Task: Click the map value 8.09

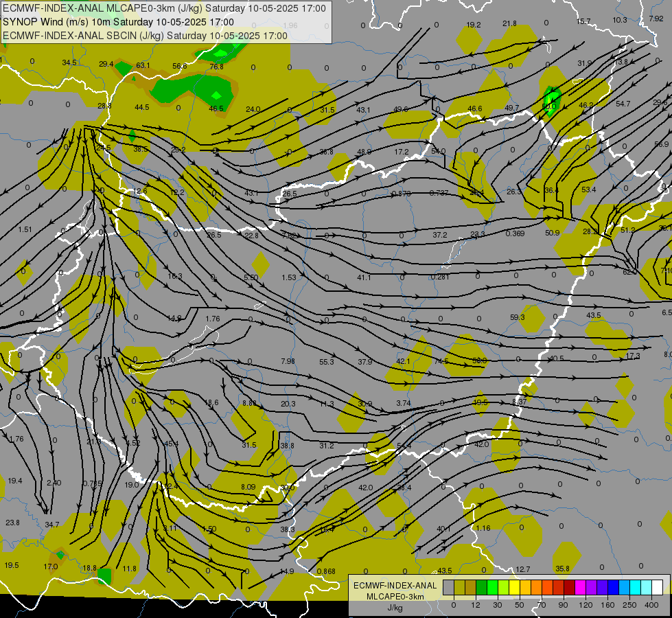Action: 248,487
